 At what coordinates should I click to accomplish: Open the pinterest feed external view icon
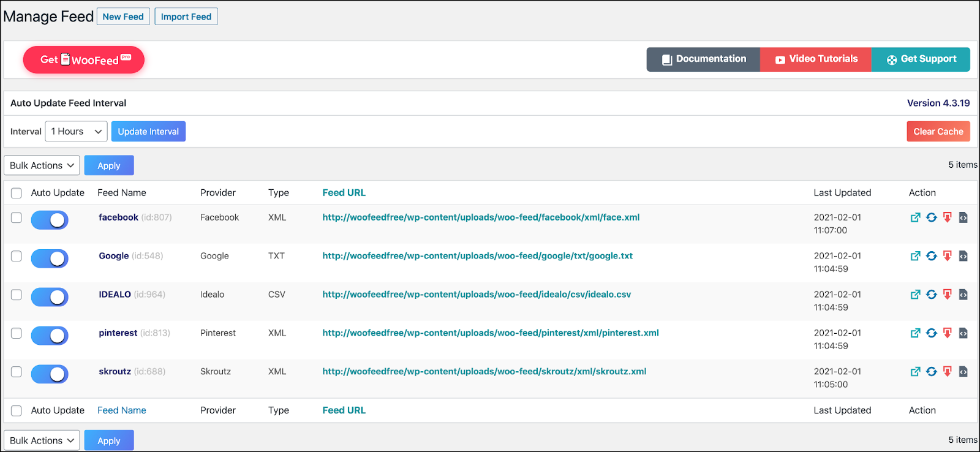click(915, 333)
